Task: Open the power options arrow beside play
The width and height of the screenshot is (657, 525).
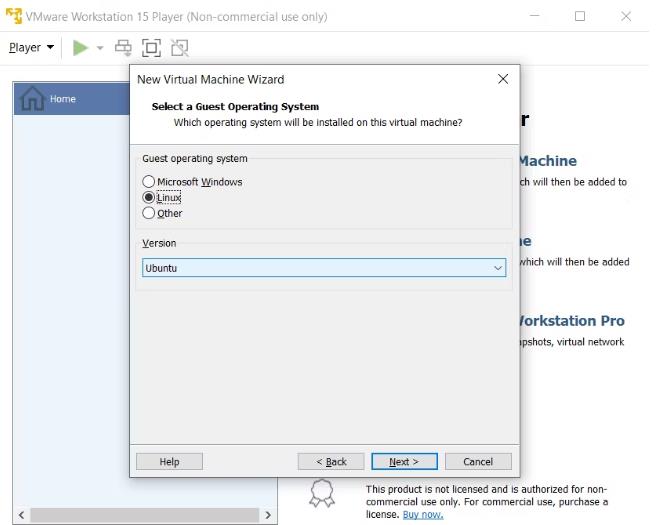Action: 100,48
